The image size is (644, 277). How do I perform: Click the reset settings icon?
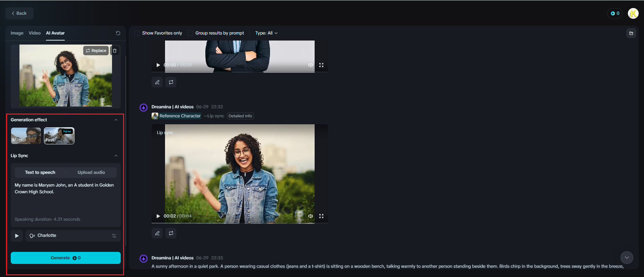pos(118,33)
